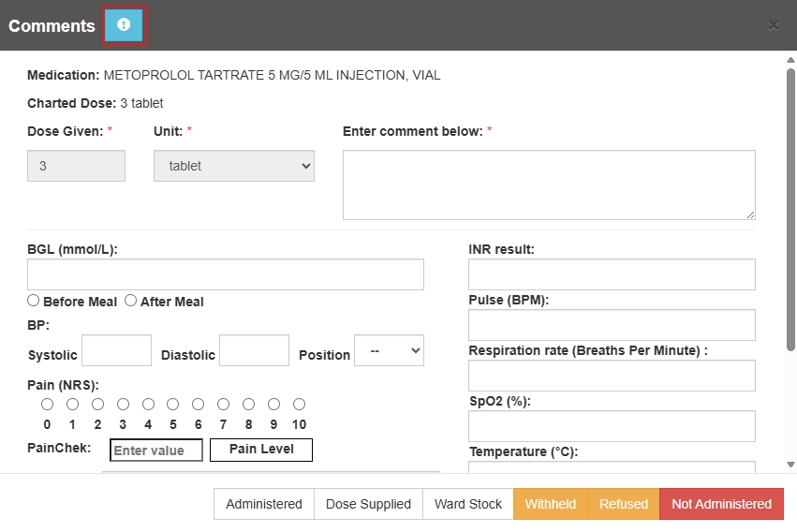The width and height of the screenshot is (797, 532).
Task: Select pain score 6 radio button
Action: tap(199, 404)
